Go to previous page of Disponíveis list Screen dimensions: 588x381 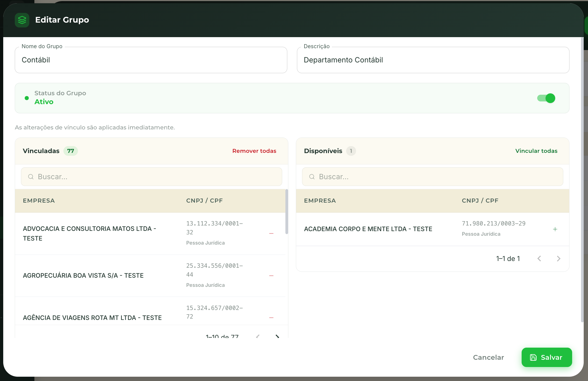coord(539,259)
